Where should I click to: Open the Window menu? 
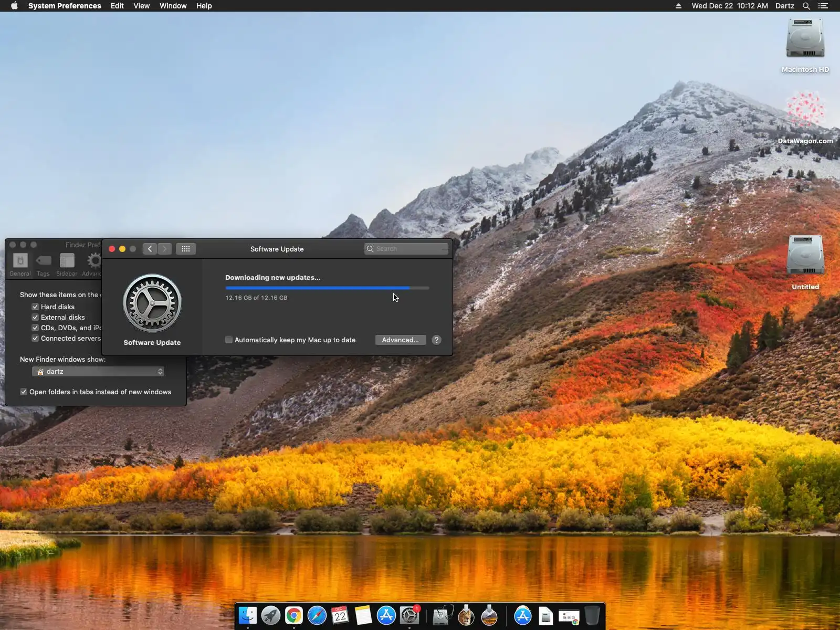pos(173,6)
